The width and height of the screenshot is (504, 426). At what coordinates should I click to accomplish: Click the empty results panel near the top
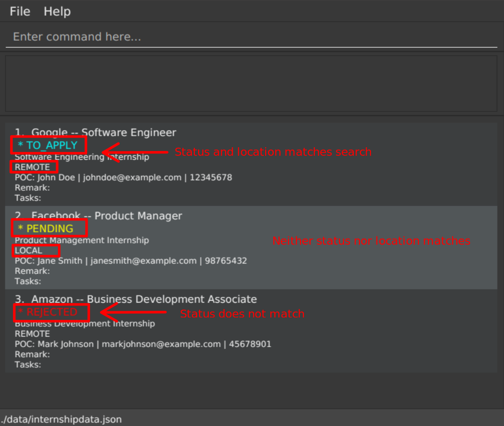252,83
